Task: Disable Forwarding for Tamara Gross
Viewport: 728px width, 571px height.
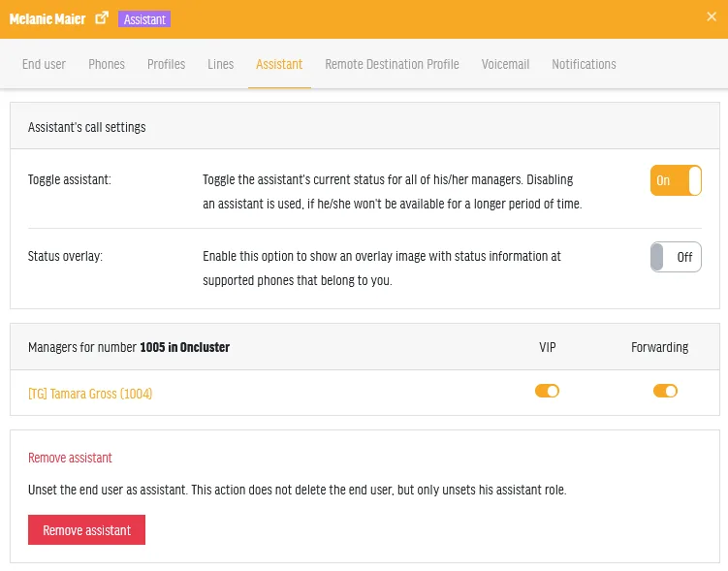Action: tap(665, 391)
